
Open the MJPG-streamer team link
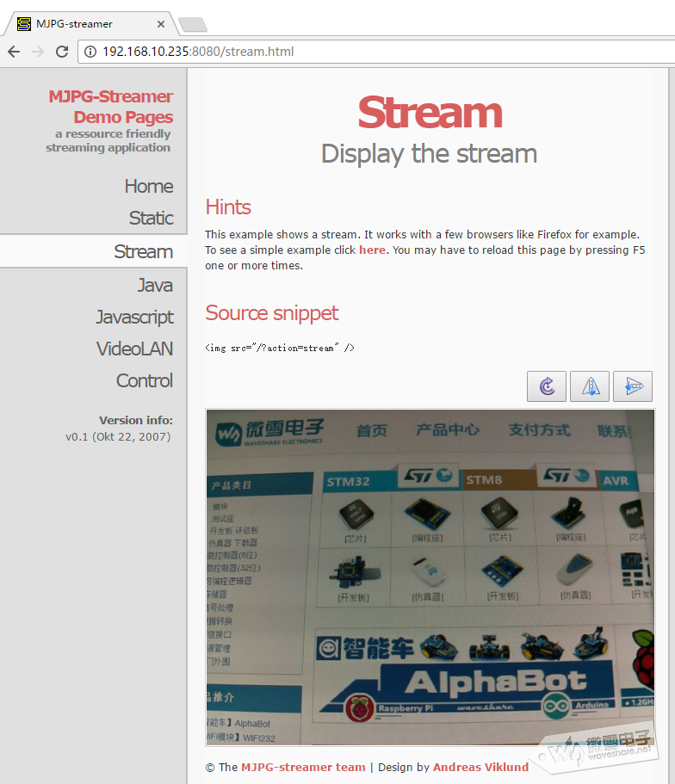(x=303, y=767)
